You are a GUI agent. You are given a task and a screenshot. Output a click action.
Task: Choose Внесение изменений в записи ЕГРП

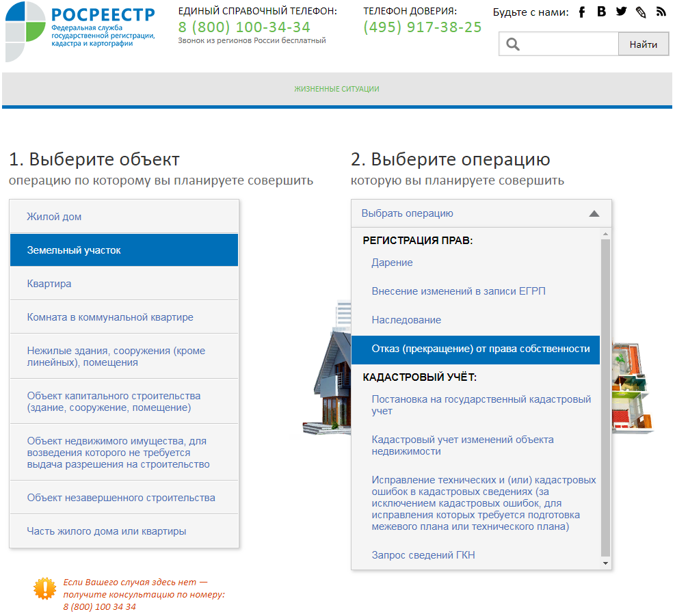476,291
